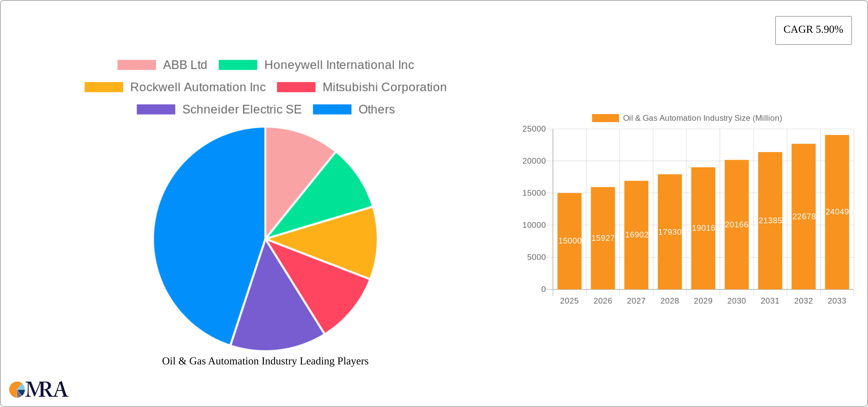868x407 pixels.
Task: Click the Mitsubishi Corporation red legend swatch
Action: (x=296, y=87)
